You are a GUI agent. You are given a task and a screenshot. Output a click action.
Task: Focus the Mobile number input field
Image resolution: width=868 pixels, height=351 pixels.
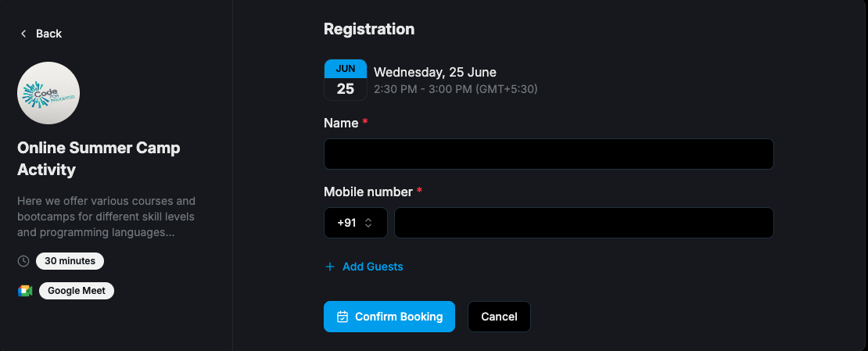coord(583,223)
